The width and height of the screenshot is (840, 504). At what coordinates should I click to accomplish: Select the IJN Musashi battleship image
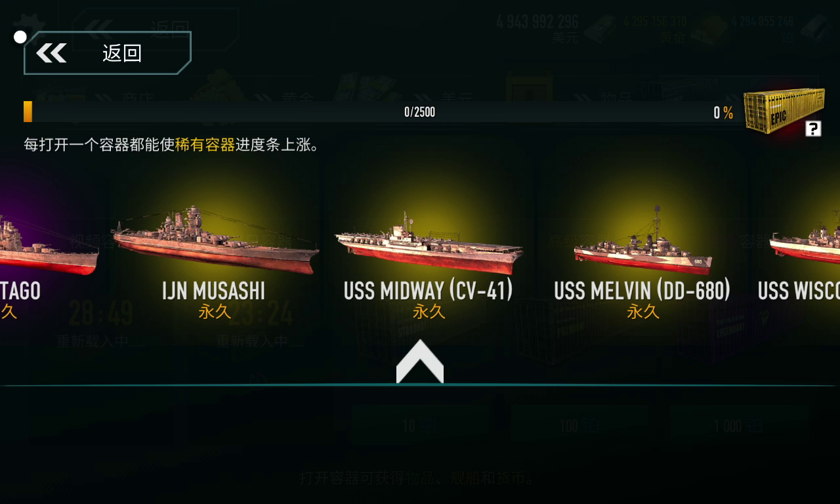[215, 240]
